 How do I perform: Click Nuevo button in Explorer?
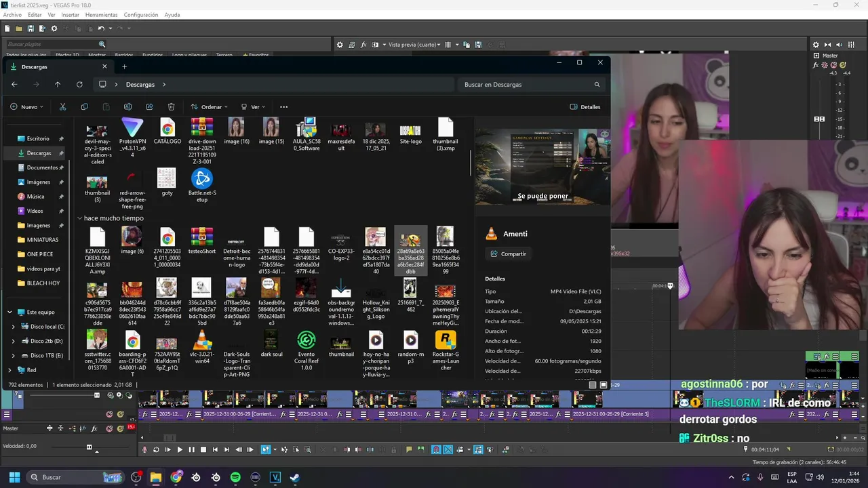click(27, 107)
